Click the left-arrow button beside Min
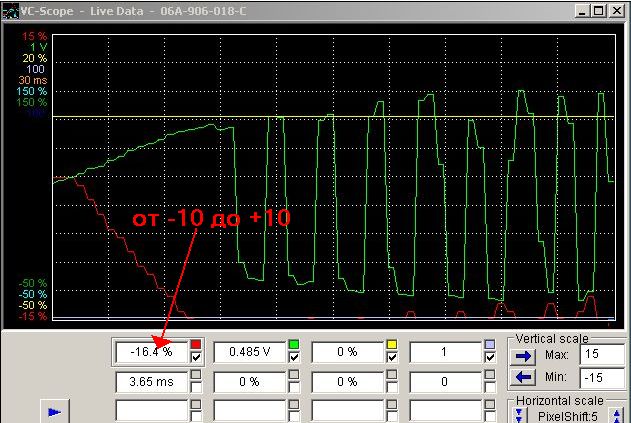Screen dimensions: 631x423 pyautogui.click(x=523, y=377)
